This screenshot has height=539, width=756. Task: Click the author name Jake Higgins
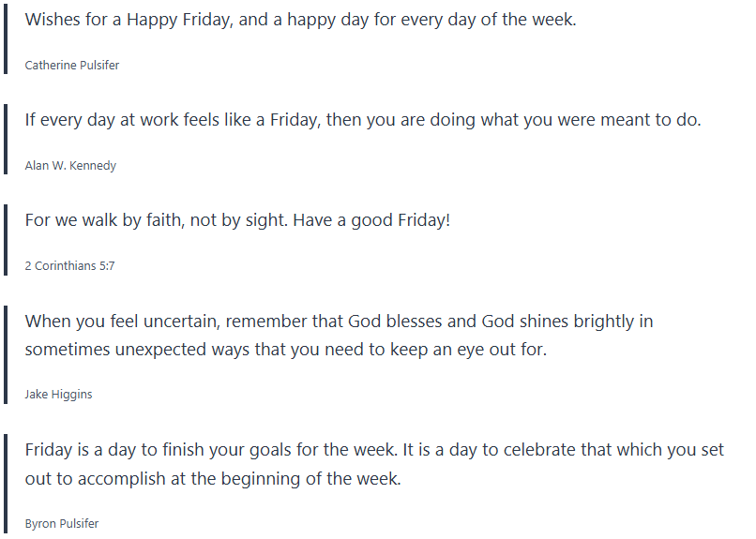[58, 395]
